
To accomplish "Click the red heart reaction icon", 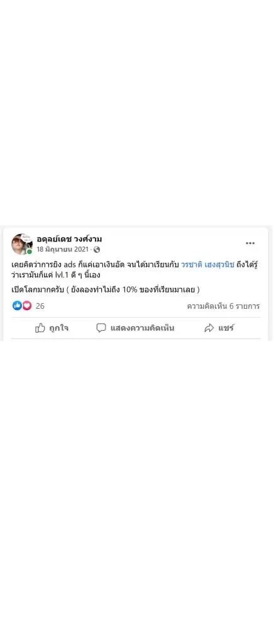I will [x=26, y=306].
